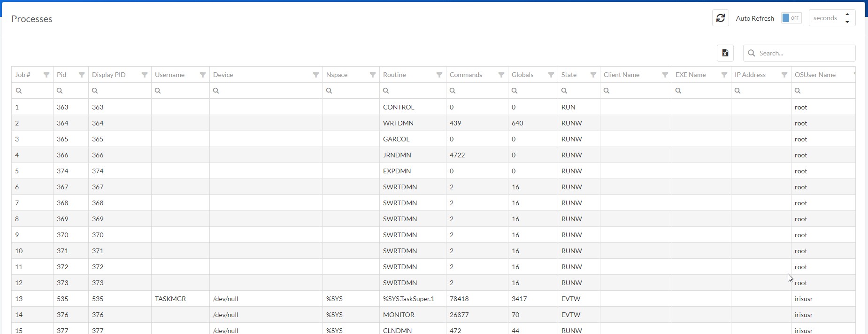Decrease the refresh seconds value
Image resolution: width=868 pixels, height=334 pixels.
click(847, 22)
